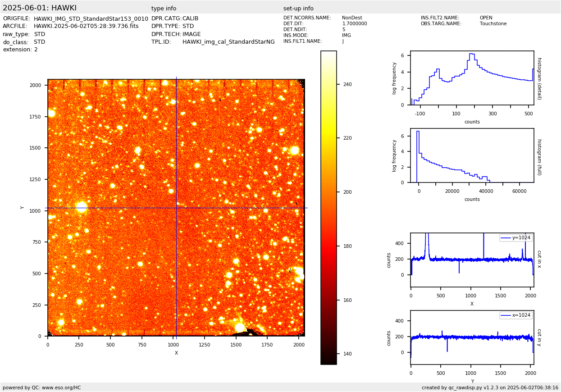Click the y=1024 legend entry
Viewport: 561px width, 392px height.
(516, 238)
